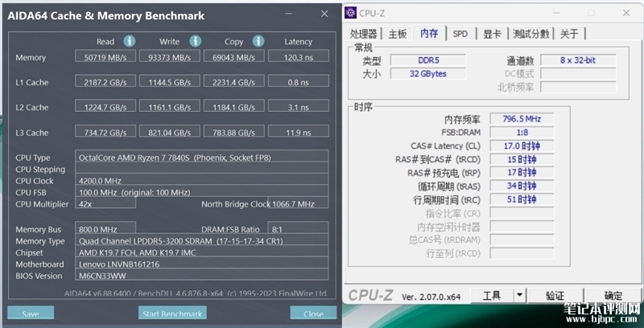Click the Save button in AIDA64
The height and width of the screenshot is (328, 644).
[31, 314]
